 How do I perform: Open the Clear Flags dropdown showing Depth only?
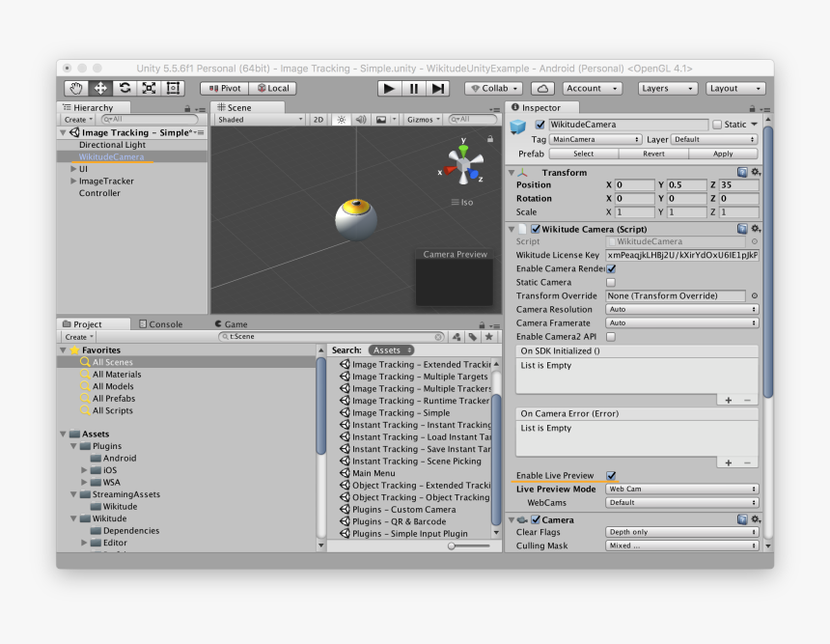682,531
